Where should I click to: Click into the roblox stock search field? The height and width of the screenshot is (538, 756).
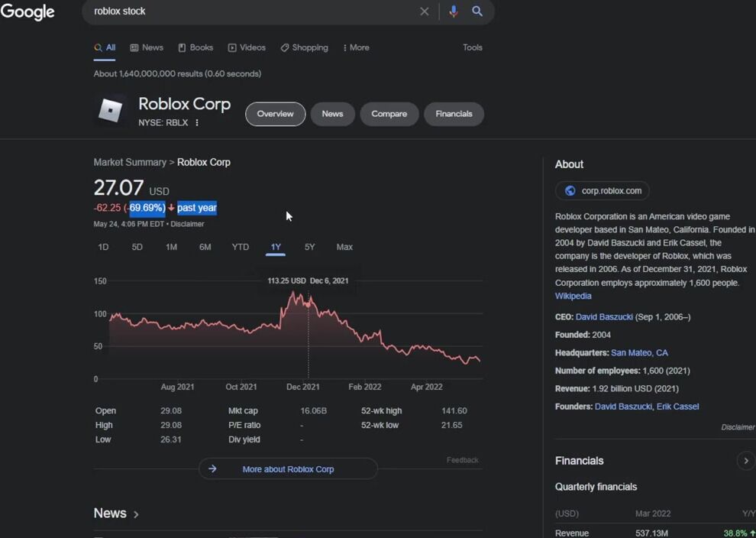coord(252,11)
